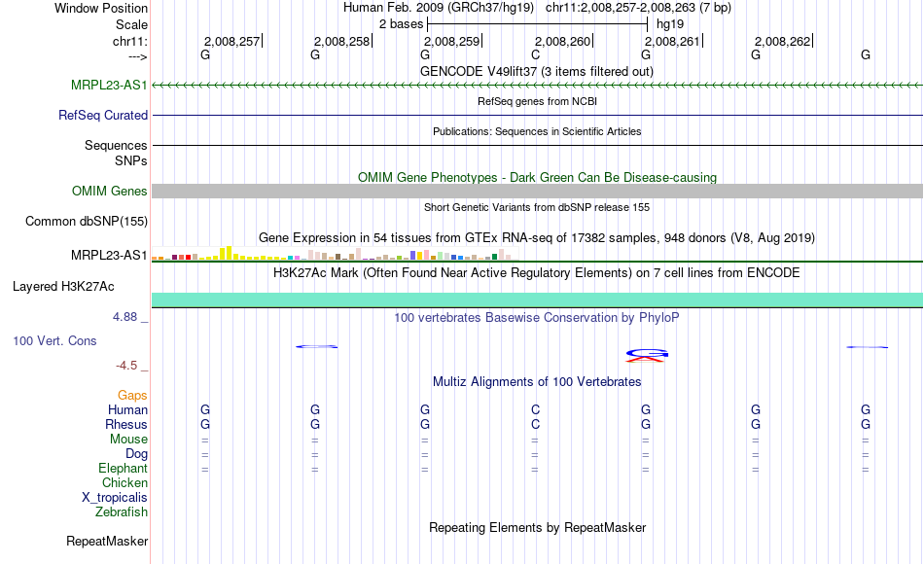Click the RefSeq Curated track label
Screen dimensions: 924x564
[103, 115]
